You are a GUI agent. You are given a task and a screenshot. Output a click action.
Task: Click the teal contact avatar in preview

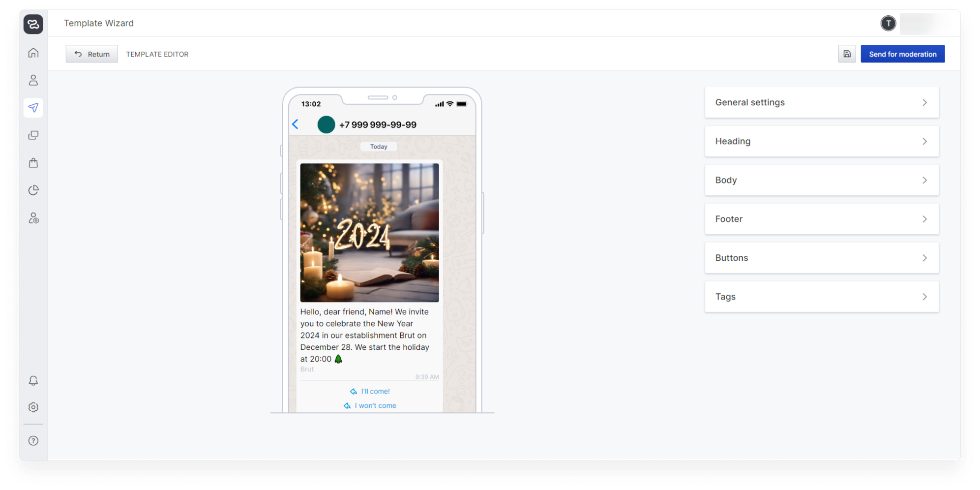pyautogui.click(x=326, y=124)
